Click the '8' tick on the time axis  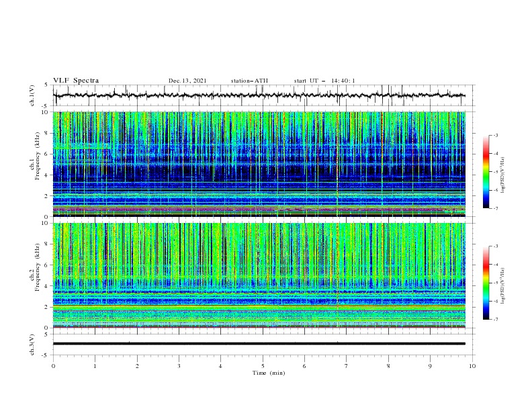[388, 366]
